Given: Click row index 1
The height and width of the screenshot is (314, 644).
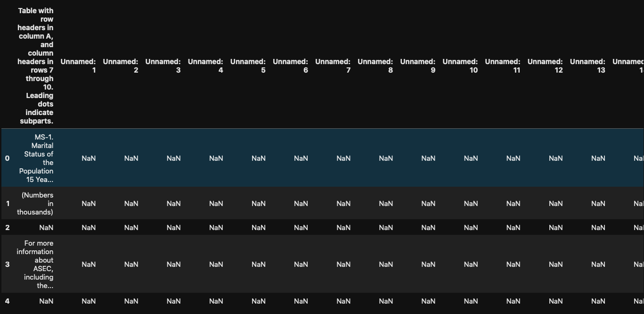Looking at the screenshot, I should click(8, 204).
